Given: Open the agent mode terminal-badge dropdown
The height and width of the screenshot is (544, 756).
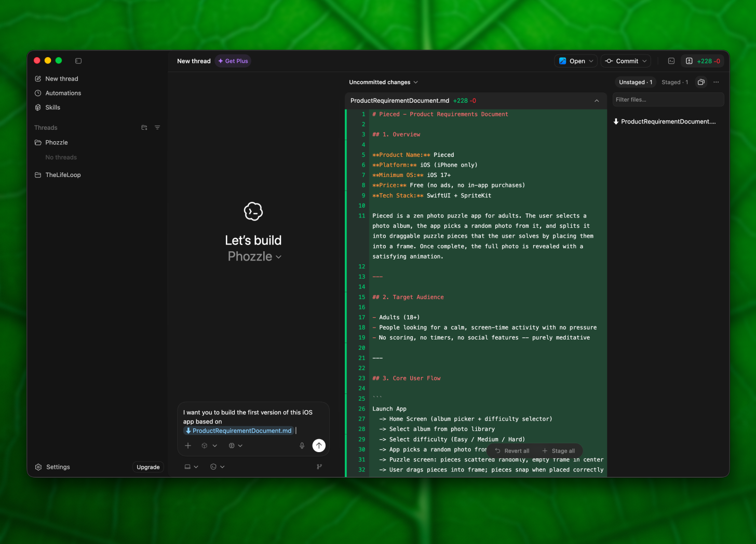Looking at the screenshot, I should pos(218,467).
